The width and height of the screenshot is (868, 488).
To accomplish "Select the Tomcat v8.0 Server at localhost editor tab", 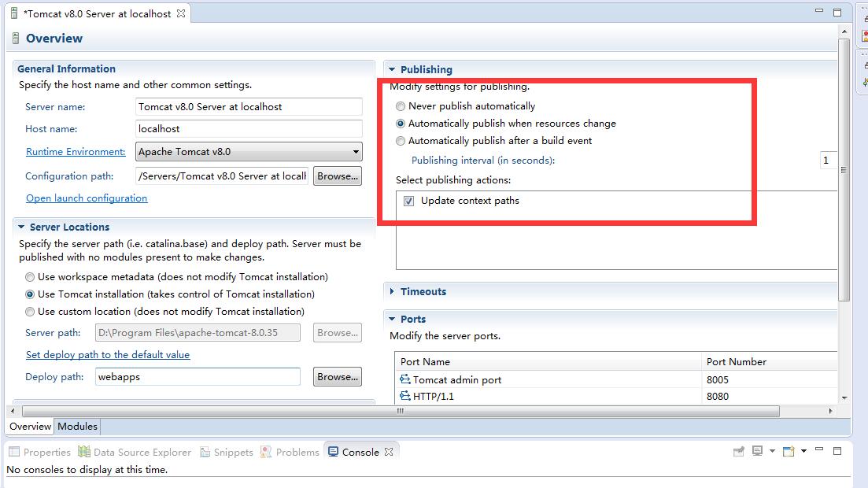I will click(98, 14).
